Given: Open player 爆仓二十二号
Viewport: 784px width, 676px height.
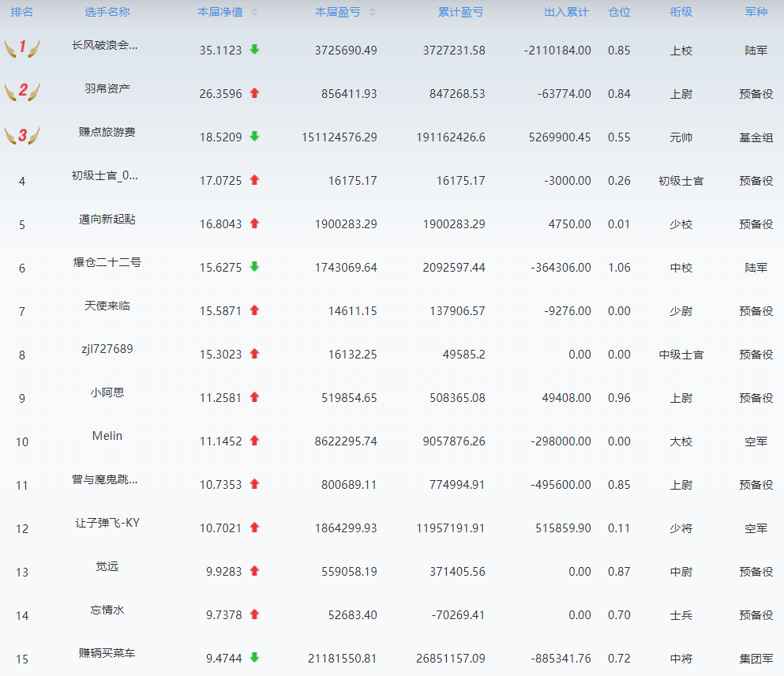Looking at the screenshot, I should 107,262.
